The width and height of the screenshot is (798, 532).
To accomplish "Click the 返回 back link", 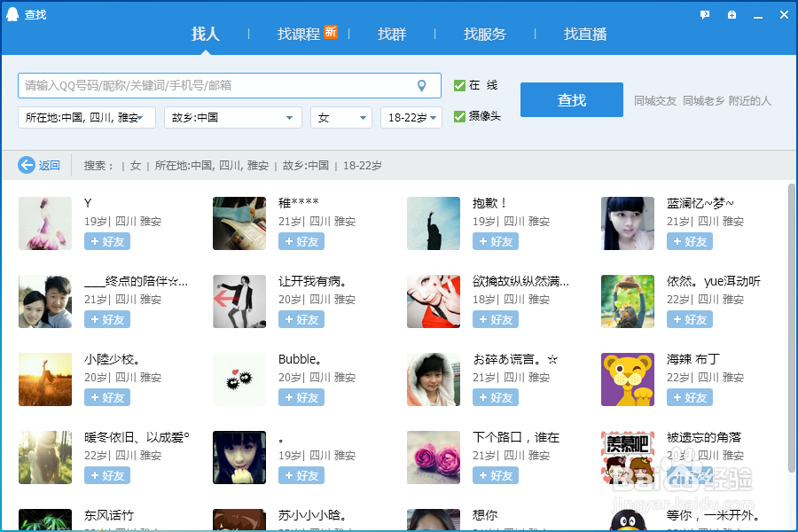I will point(50,166).
